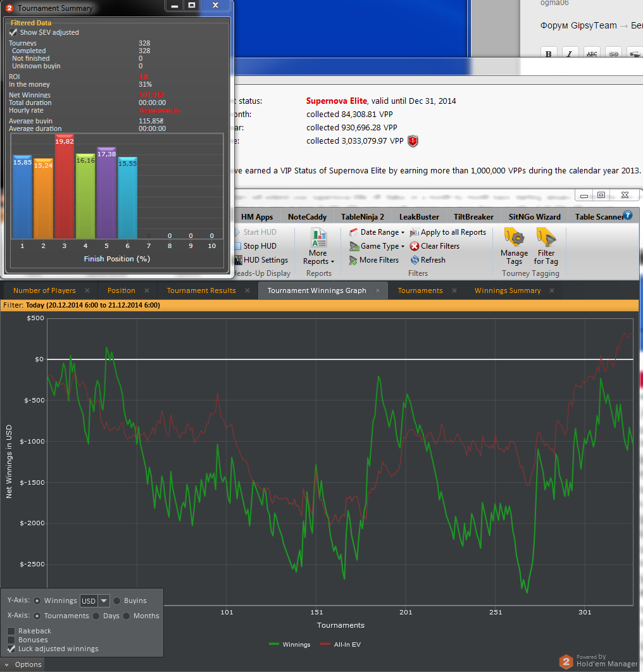Click the Filter for Tag funnel icon

coord(546,237)
